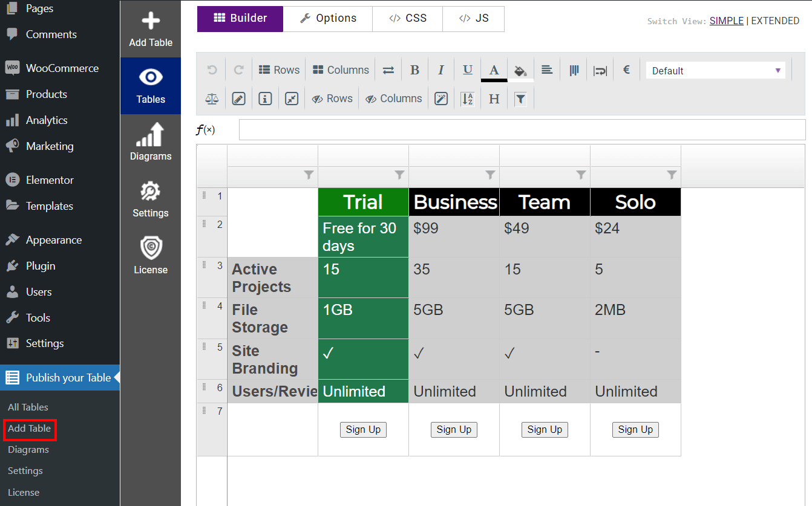Image resolution: width=812 pixels, height=506 pixels.
Task: Pick a fill color for the cell
Action: click(x=520, y=70)
